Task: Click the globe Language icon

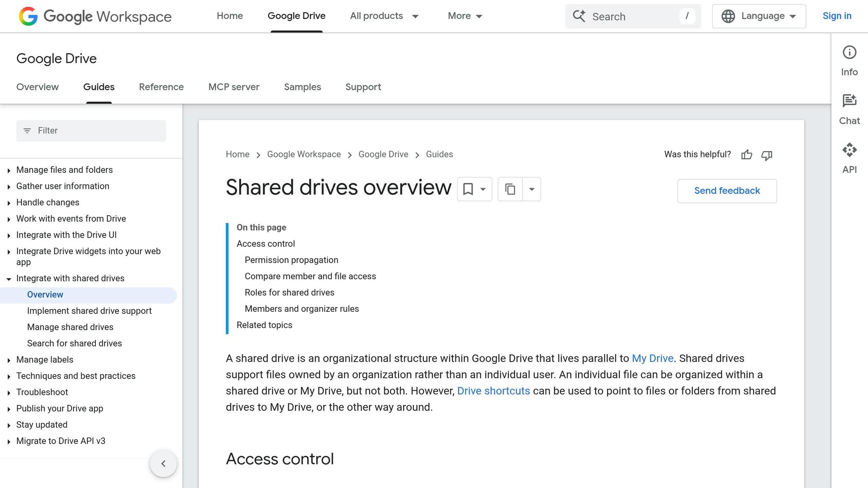Action: [728, 16]
